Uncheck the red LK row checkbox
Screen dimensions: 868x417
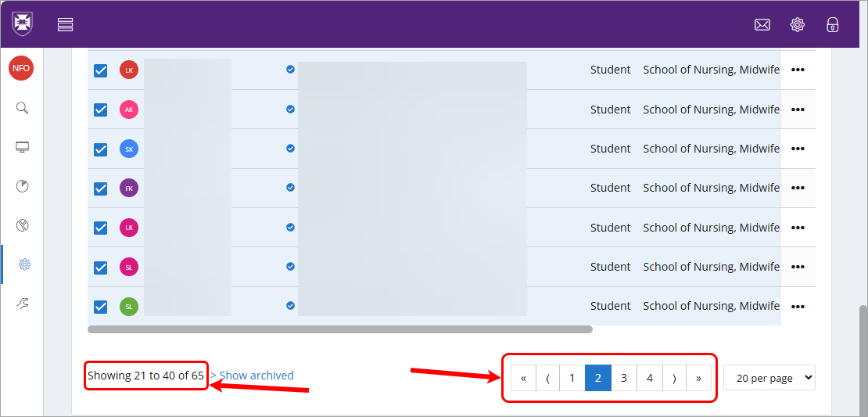(100, 70)
